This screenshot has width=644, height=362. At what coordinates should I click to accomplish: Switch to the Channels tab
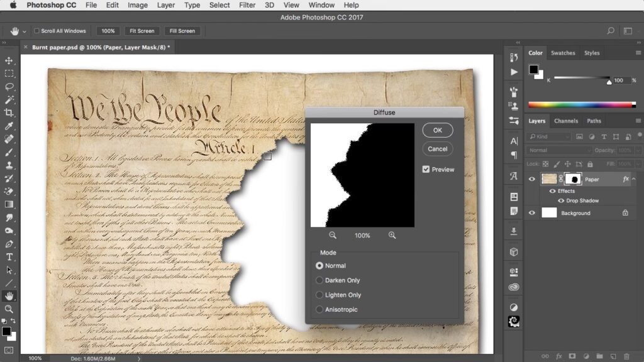(x=566, y=121)
